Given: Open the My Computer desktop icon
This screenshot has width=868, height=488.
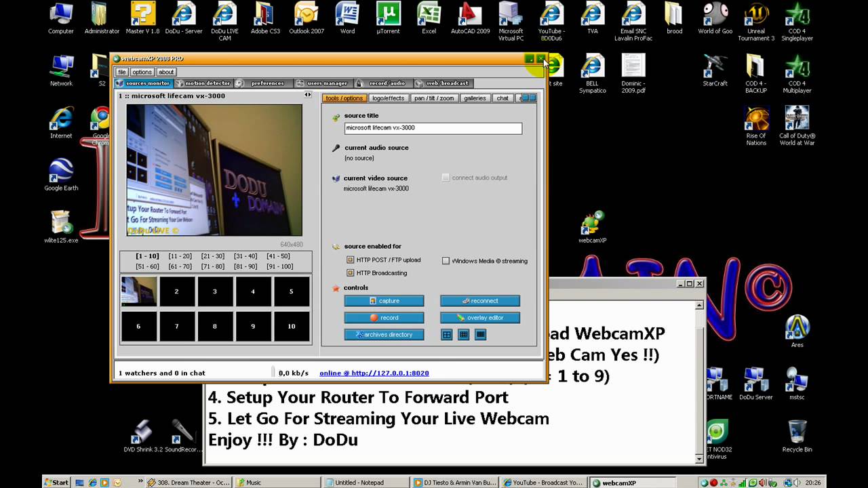Looking at the screenshot, I should pos(61,18).
